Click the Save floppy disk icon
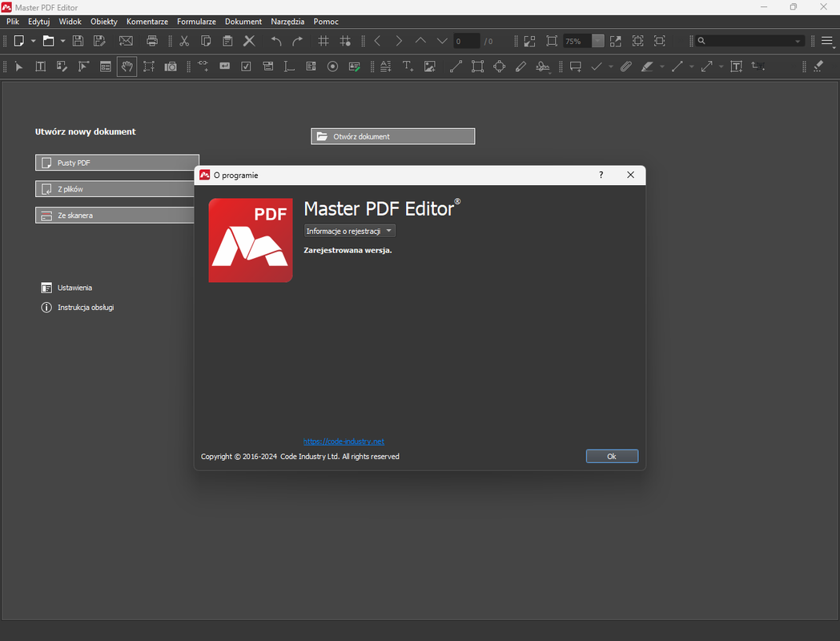 click(78, 41)
